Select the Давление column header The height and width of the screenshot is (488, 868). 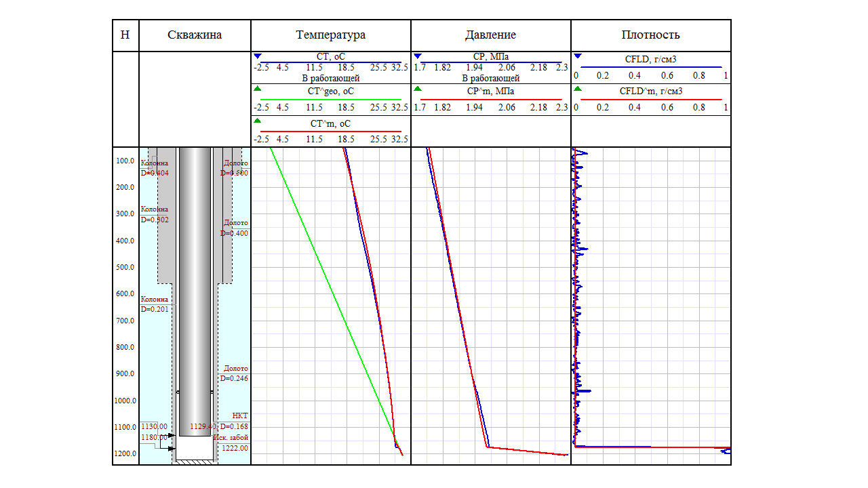pyautogui.click(x=490, y=35)
